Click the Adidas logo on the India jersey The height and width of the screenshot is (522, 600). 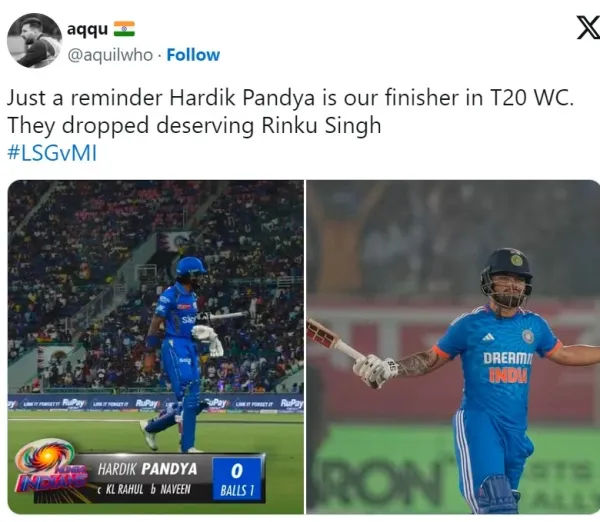[x=488, y=337]
